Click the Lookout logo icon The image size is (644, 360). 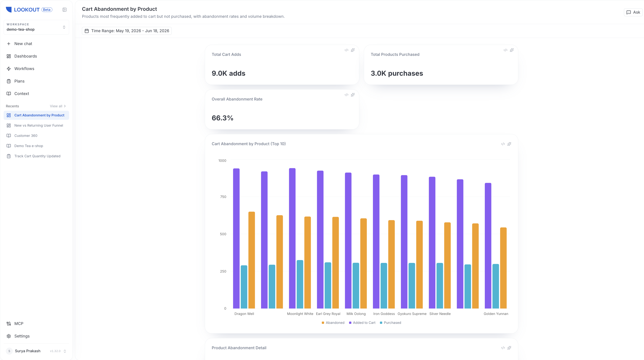pyautogui.click(x=9, y=9)
